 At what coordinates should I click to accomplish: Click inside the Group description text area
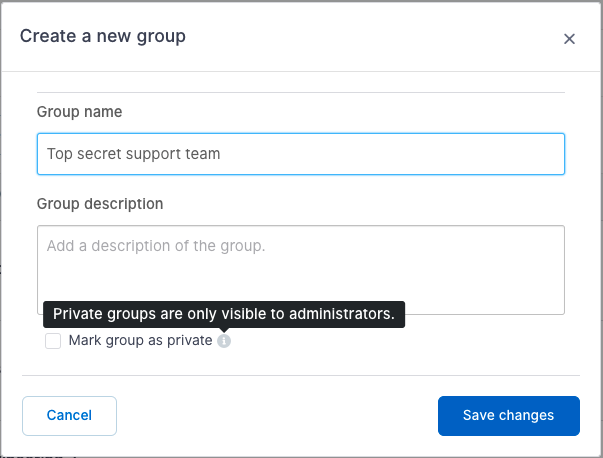(301, 270)
